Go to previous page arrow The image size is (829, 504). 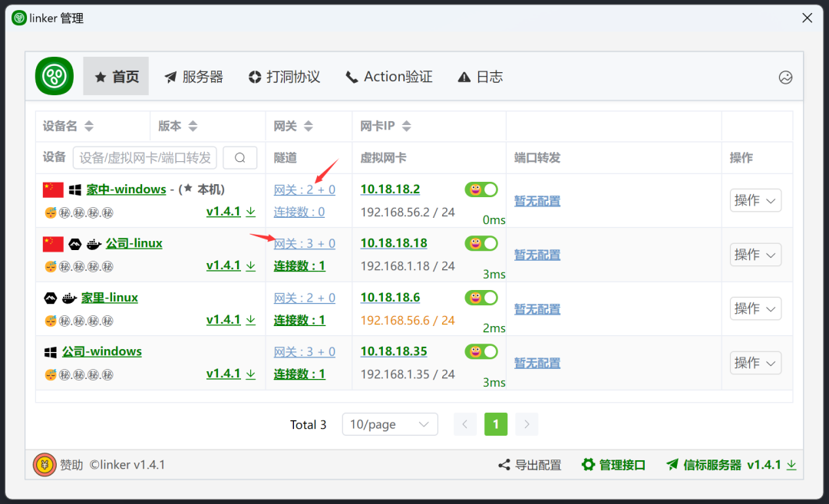(464, 424)
